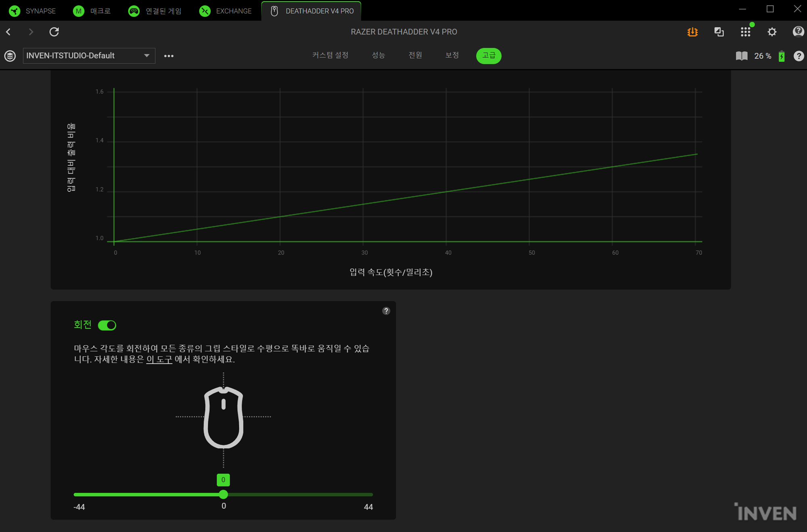The image size is (807, 532).
Task: Click the orange update download icon
Action: pyautogui.click(x=692, y=32)
